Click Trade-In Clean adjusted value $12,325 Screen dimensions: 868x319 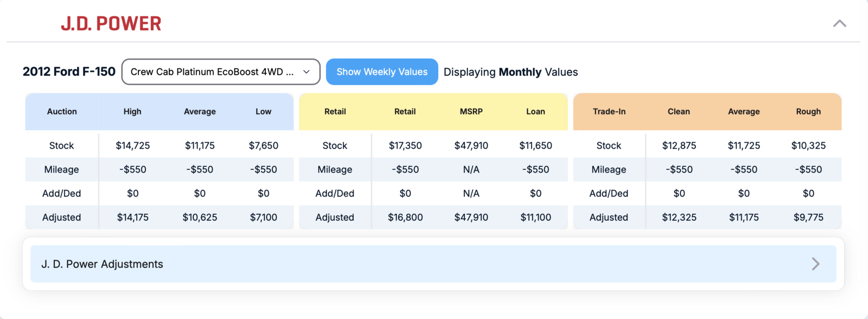[679, 218]
